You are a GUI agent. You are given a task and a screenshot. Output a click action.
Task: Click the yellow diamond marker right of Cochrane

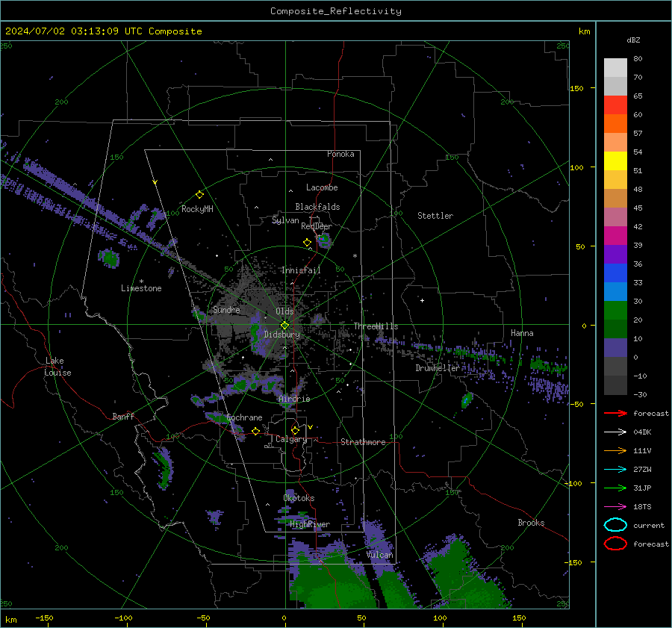tap(255, 432)
